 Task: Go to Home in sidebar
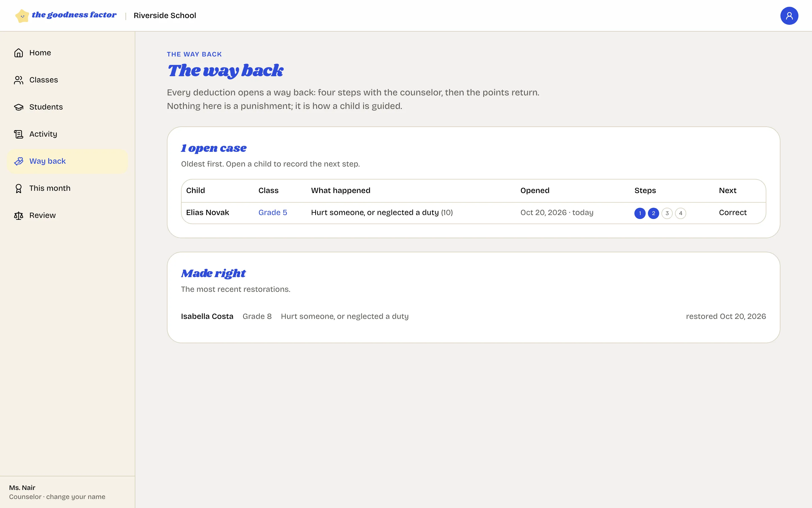67,53
